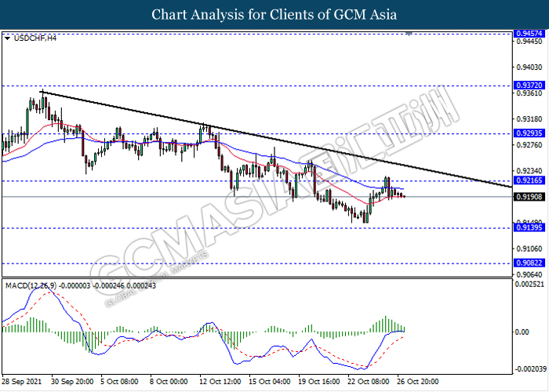Image resolution: width=549 pixels, height=392 pixels.
Task: Click the 0.92760 price axis value
Action: point(529,145)
